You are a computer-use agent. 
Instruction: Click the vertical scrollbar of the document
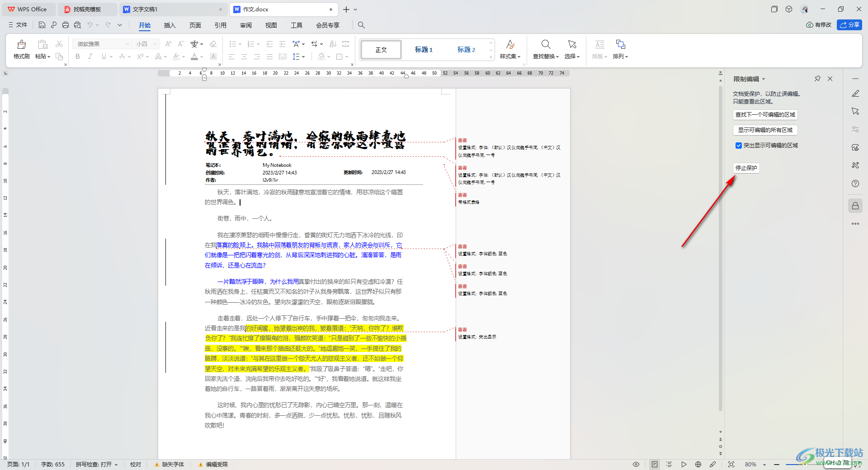(721, 249)
